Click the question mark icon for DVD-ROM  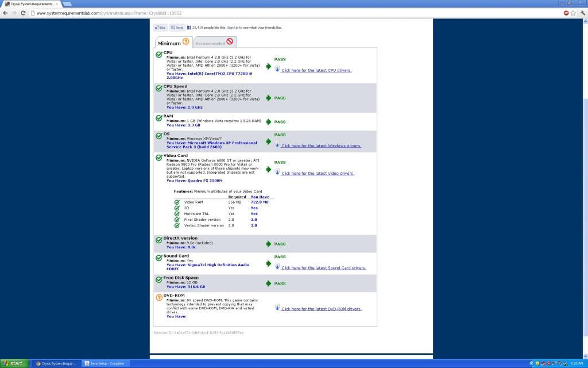click(159, 297)
